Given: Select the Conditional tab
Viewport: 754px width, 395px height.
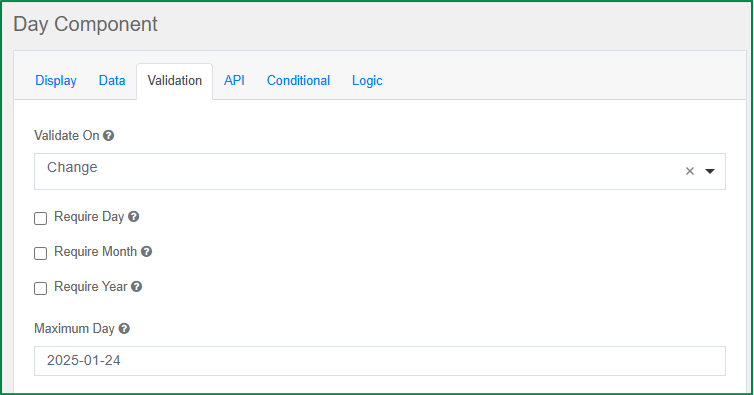Looking at the screenshot, I should click(298, 80).
